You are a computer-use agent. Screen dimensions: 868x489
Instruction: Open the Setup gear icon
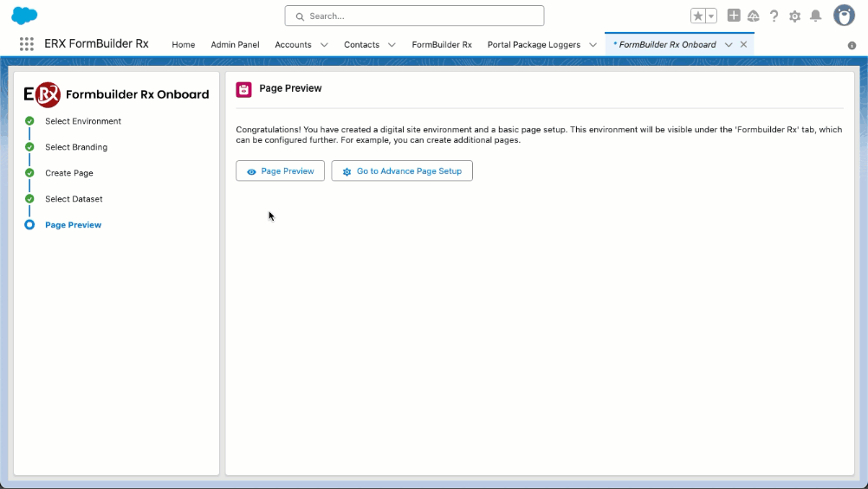point(794,16)
